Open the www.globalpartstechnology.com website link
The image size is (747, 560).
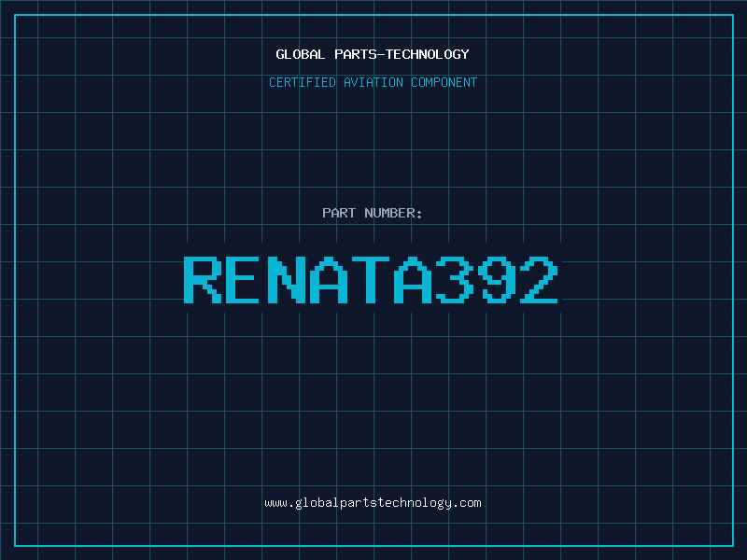pyautogui.click(x=373, y=503)
